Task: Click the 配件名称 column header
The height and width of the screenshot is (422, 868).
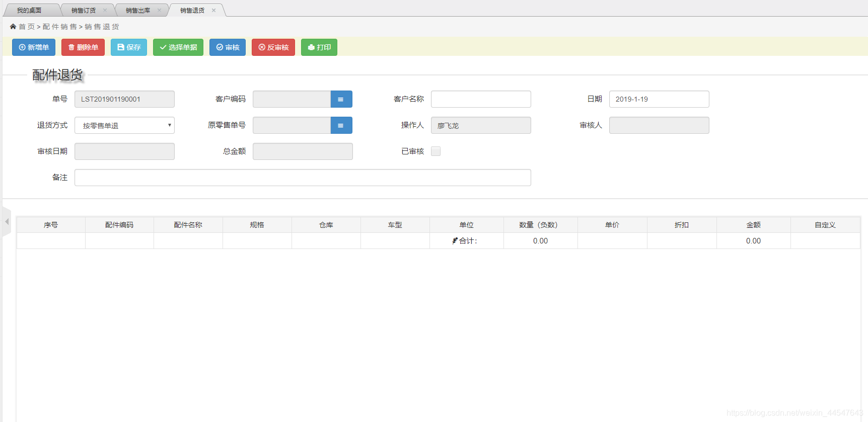Action: [x=188, y=225]
